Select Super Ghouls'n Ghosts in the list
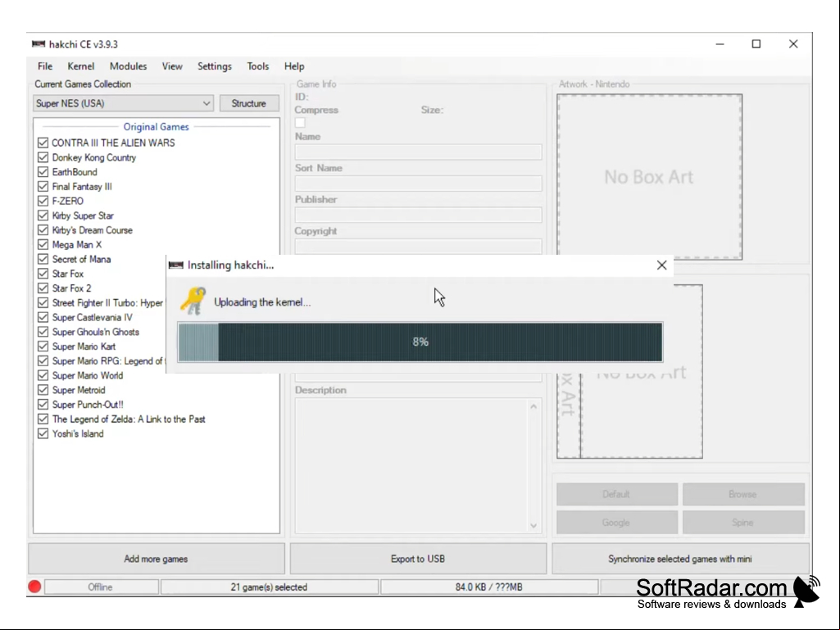 click(x=96, y=332)
